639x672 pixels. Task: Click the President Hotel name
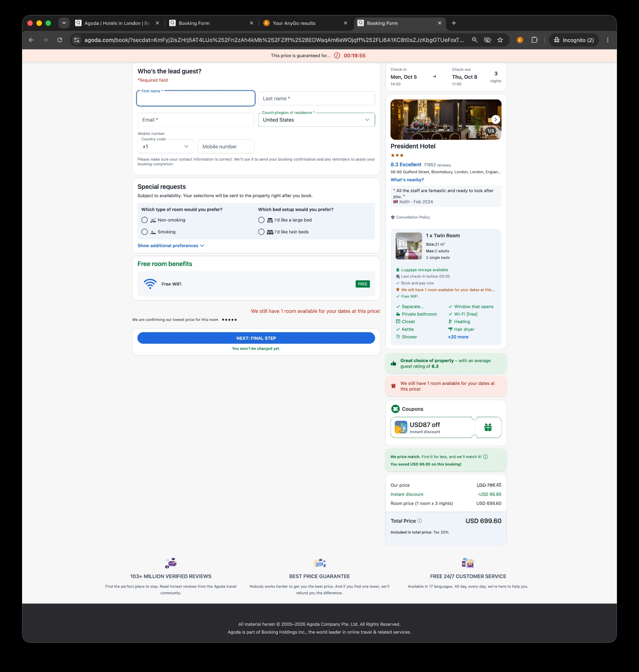click(413, 146)
